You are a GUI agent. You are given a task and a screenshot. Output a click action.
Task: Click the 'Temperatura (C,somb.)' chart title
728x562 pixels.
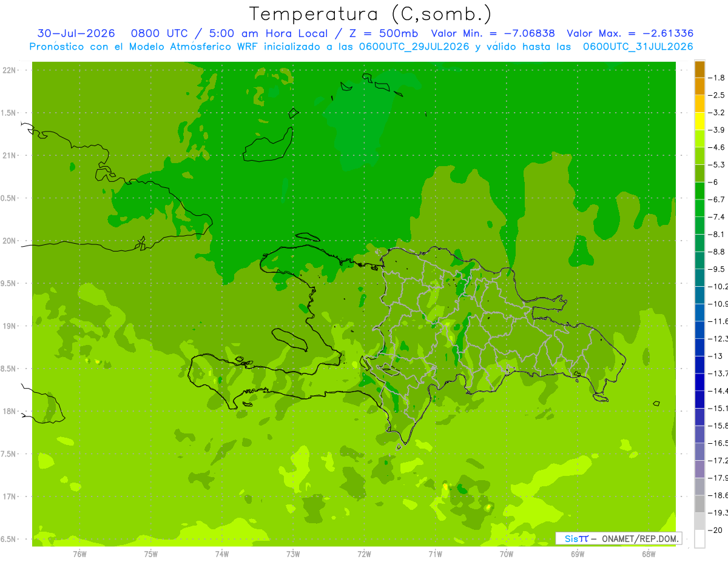[370, 14]
